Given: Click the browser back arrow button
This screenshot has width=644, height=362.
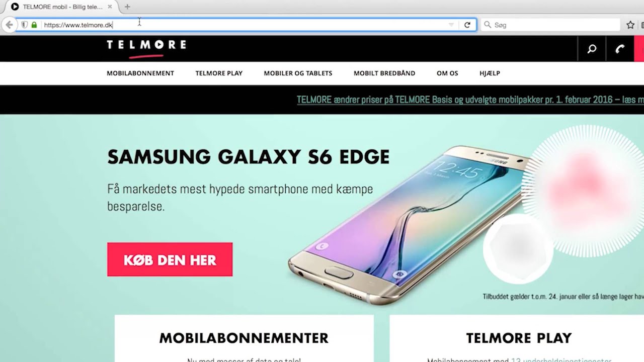Looking at the screenshot, I should [9, 25].
